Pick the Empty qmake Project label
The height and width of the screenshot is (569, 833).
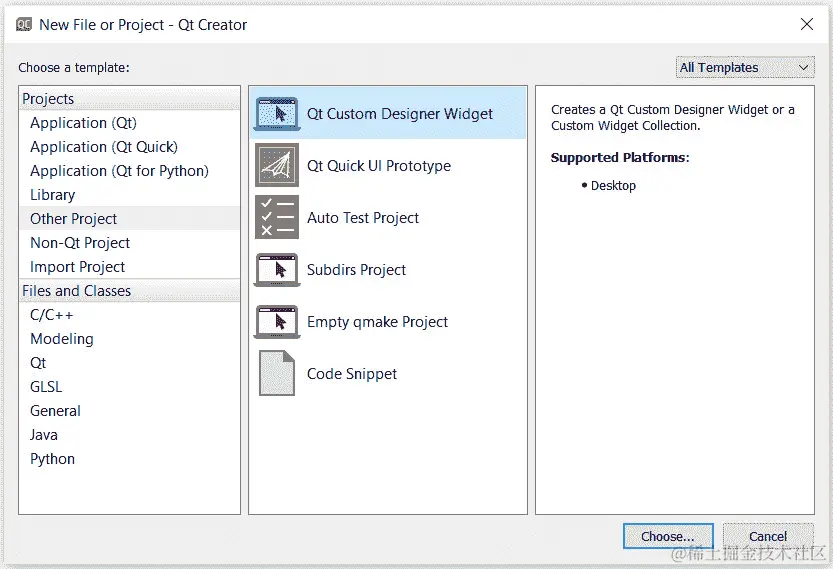click(x=377, y=322)
